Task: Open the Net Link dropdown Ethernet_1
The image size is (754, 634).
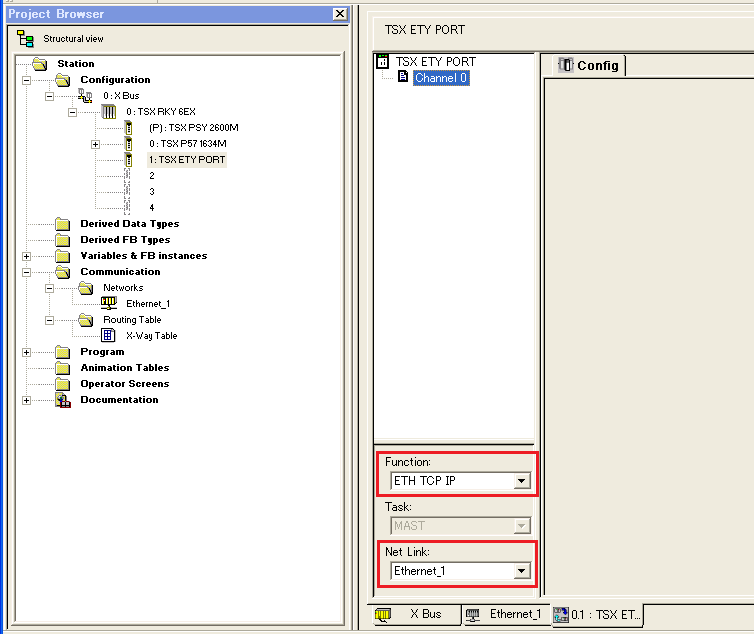Action: pyautogui.click(x=520, y=571)
